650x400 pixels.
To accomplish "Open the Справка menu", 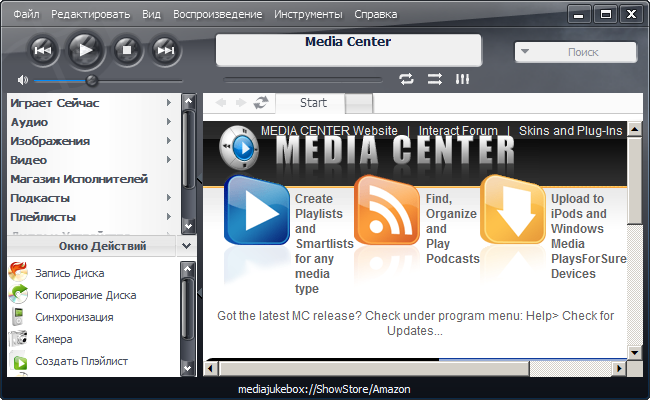I will pos(376,14).
